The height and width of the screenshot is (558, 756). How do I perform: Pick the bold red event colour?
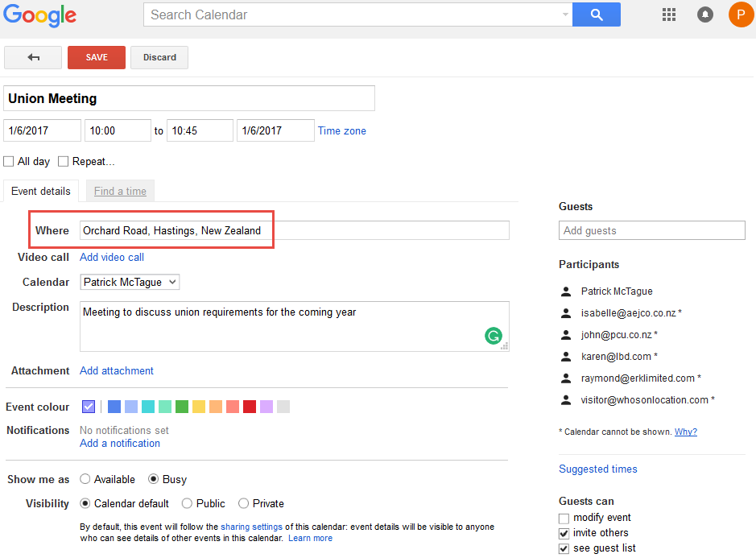pyautogui.click(x=250, y=407)
